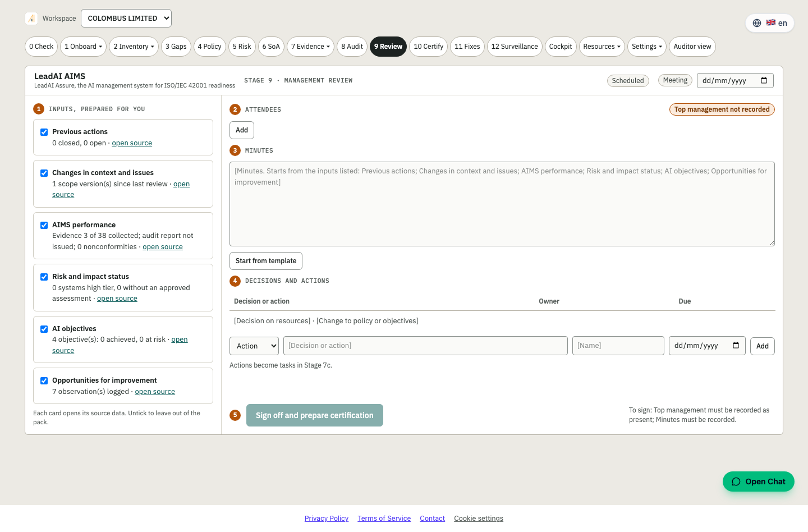The image size is (808, 532).
Task: Switch to the 4 Policy stage
Action: (x=210, y=47)
